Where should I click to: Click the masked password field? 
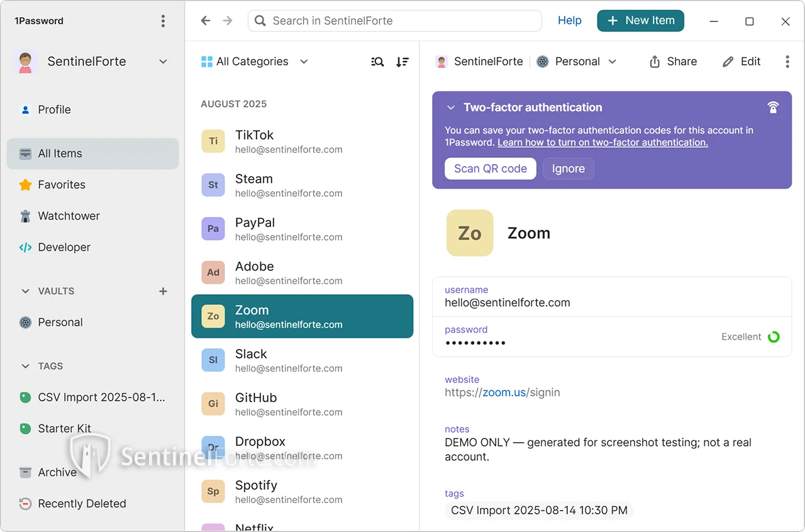[x=612, y=336]
